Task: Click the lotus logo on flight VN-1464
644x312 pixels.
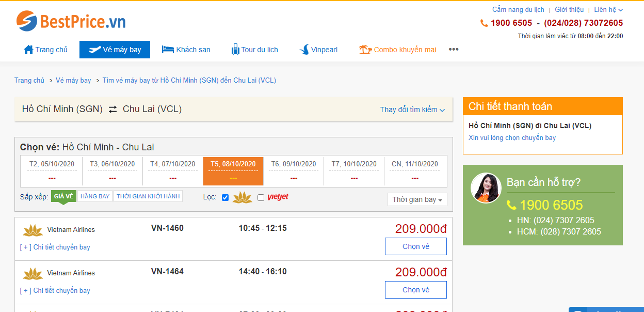Action: point(33,273)
